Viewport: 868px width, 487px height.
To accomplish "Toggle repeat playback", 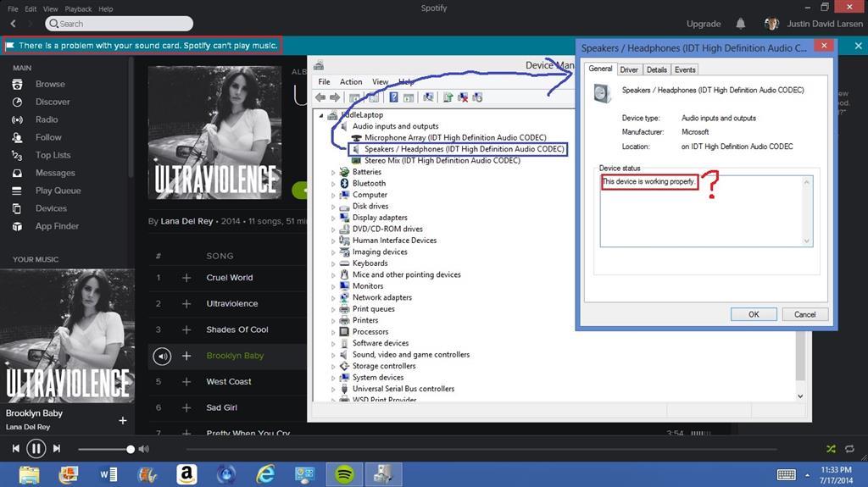I will (849, 449).
